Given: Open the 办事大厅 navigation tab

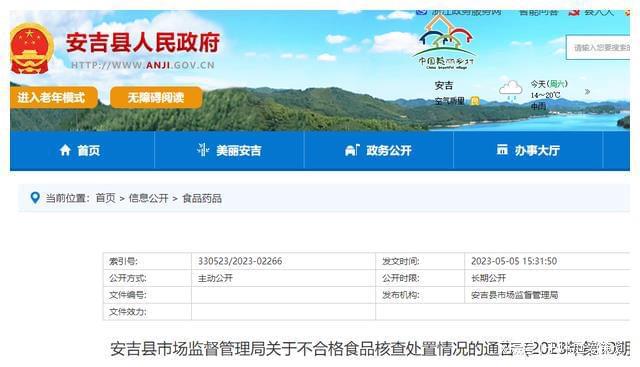Looking at the screenshot, I should coord(528,150).
